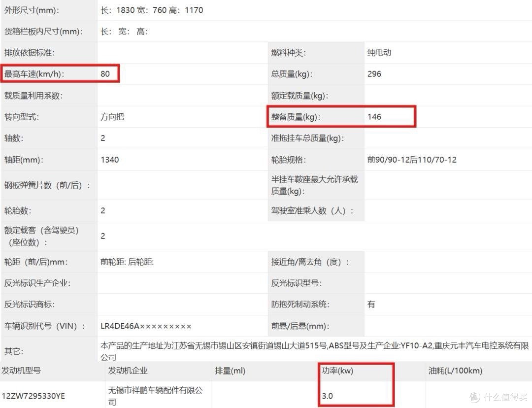The width and height of the screenshot is (532, 408).
Task: Click the 排放依据标准 label
Action: [x=30, y=53]
